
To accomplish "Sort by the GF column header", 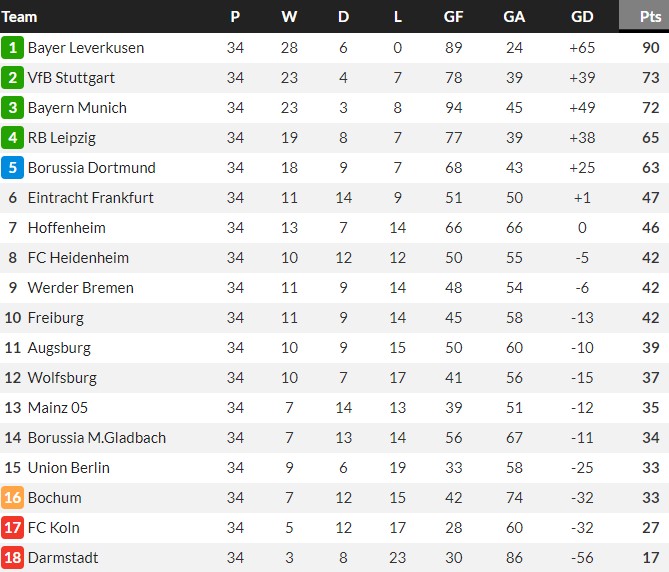I will coord(453,16).
